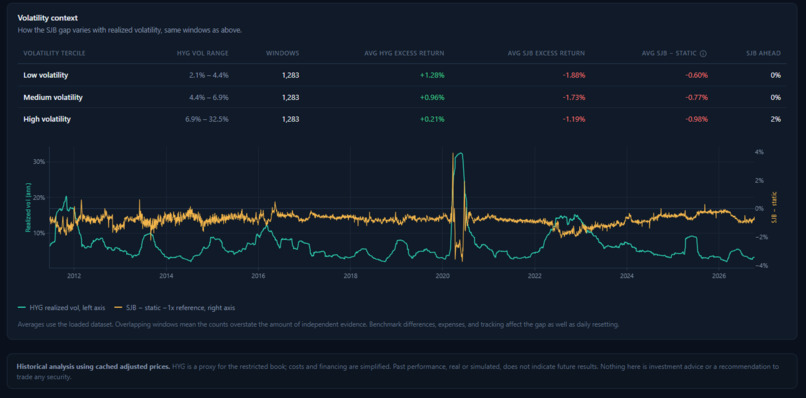Click the 6.9% – 32.5% vol range cell
Screen dimensions: 806x398
(x=207, y=119)
